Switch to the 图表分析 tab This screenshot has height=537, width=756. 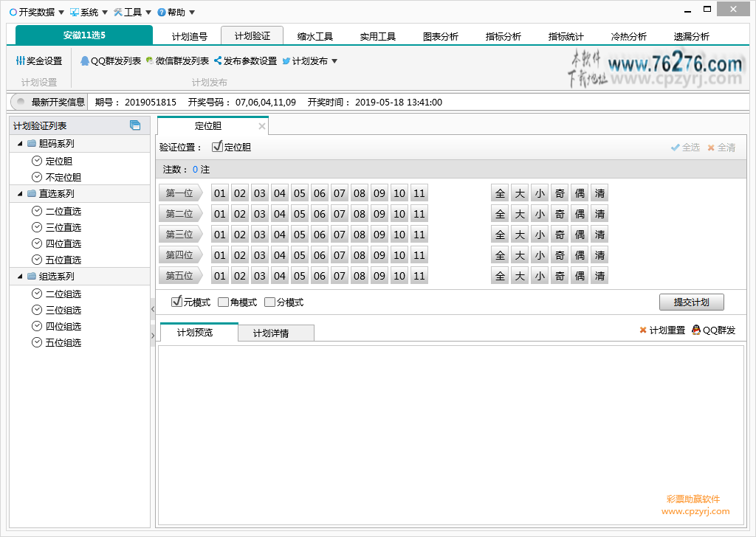point(440,36)
